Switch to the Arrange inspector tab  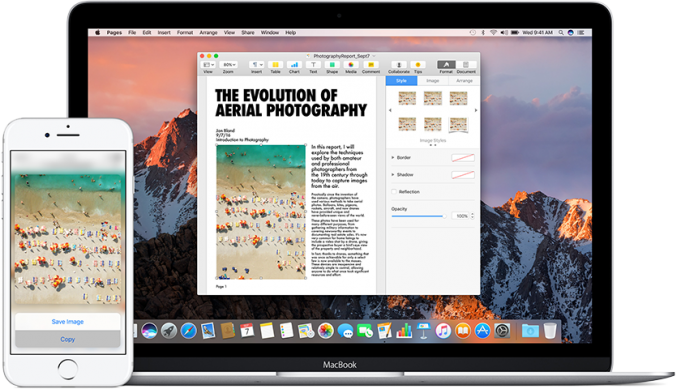click(x=464, y=81)
